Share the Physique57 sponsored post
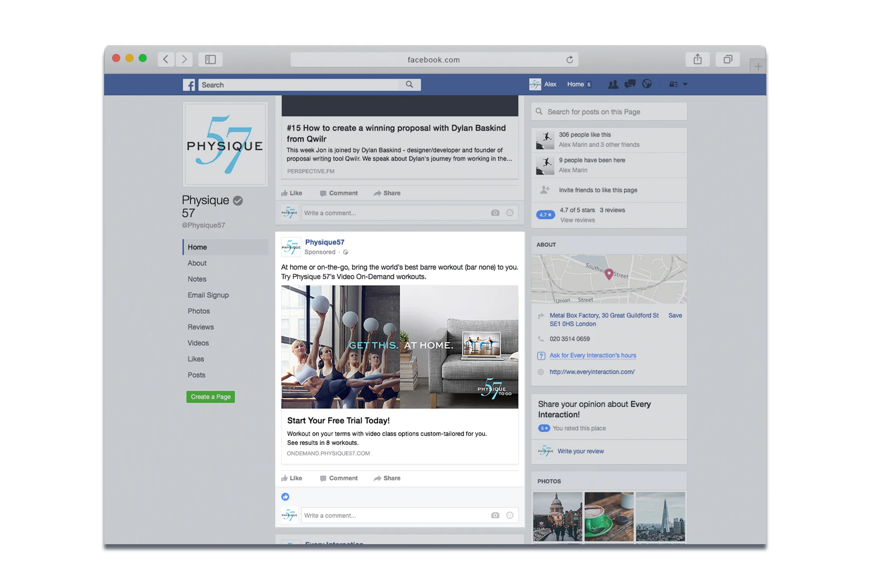The image size is (870, 588). (x=387, y=478)
